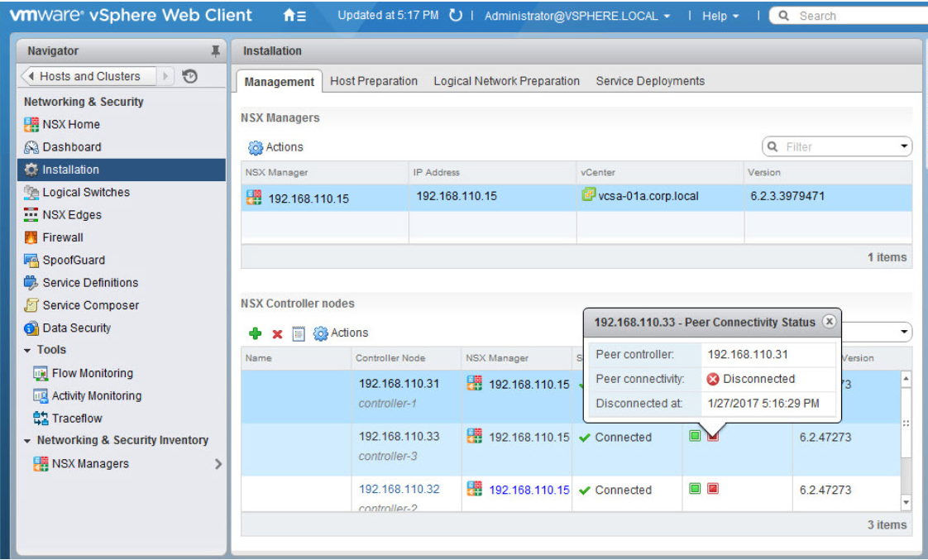Click the red peer status square for controller-2
The width and height of the screenshot is (928, 560).
coord(712,488)
